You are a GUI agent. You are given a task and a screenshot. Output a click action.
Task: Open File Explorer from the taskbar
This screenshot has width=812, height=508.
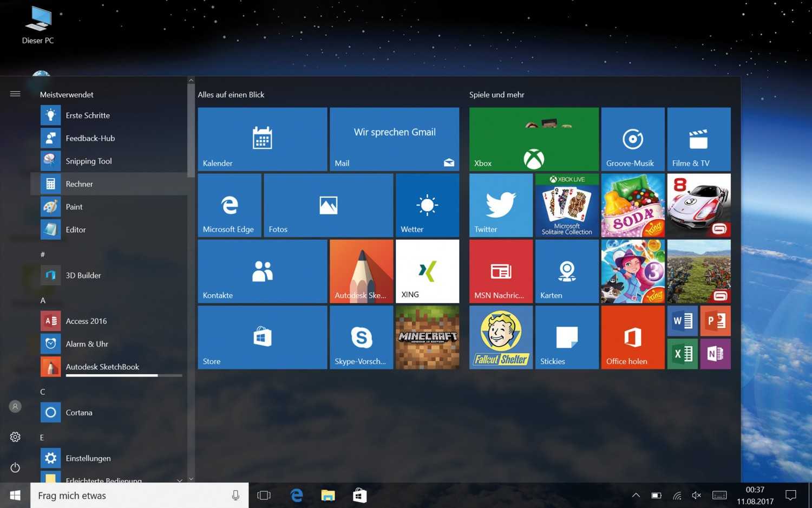[x=328, y=496]
